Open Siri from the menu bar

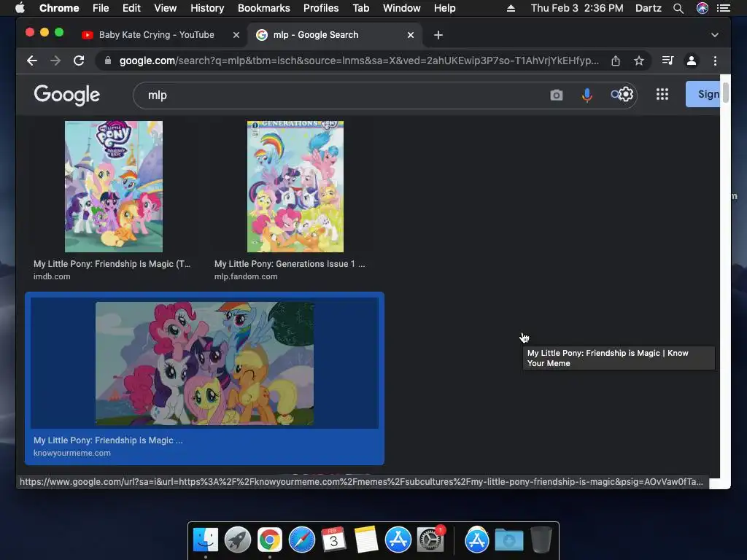point(703,8)
